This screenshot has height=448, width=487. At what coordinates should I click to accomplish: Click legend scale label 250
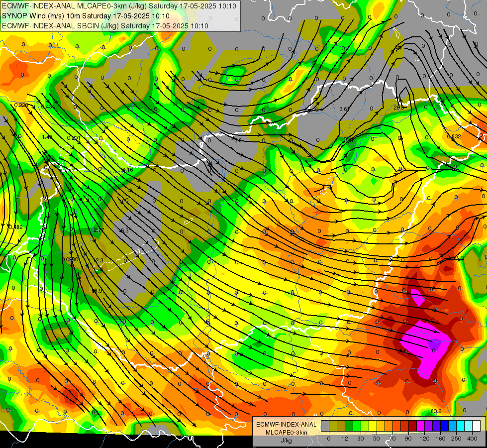456,439
